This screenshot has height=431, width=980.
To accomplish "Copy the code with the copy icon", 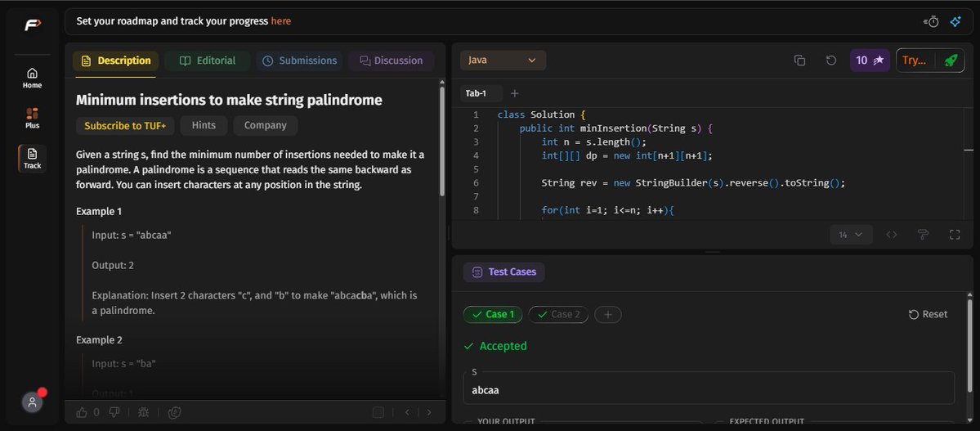I will [799, 61].
